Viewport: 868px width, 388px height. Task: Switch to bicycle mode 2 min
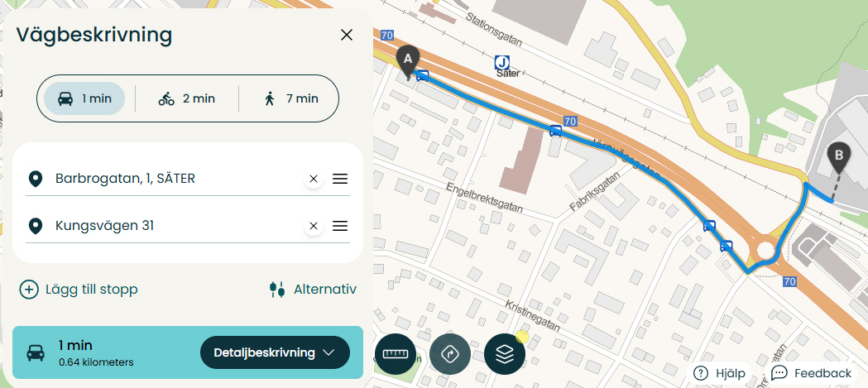coord(187,98)
